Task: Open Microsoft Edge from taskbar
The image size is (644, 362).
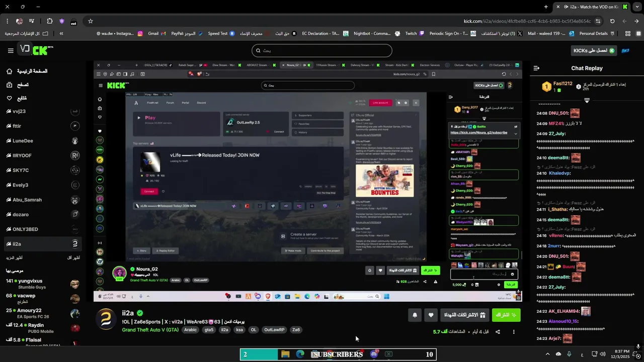Action: click(x=300, y=354)
